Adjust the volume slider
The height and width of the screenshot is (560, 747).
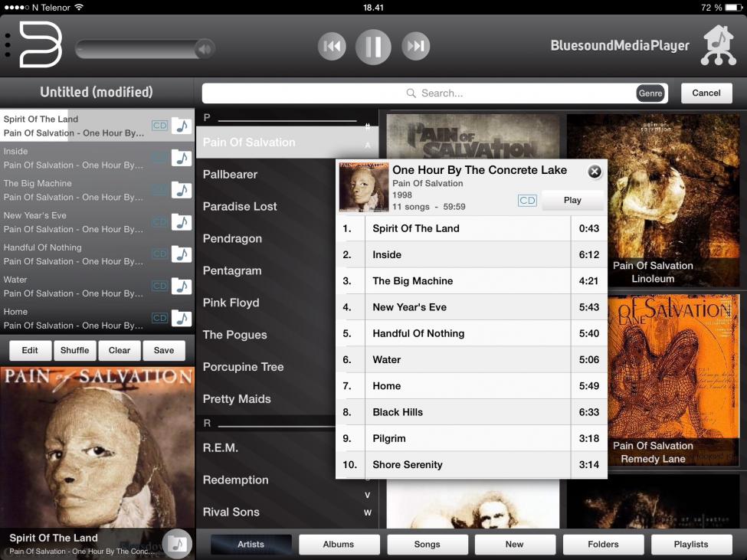145,48
